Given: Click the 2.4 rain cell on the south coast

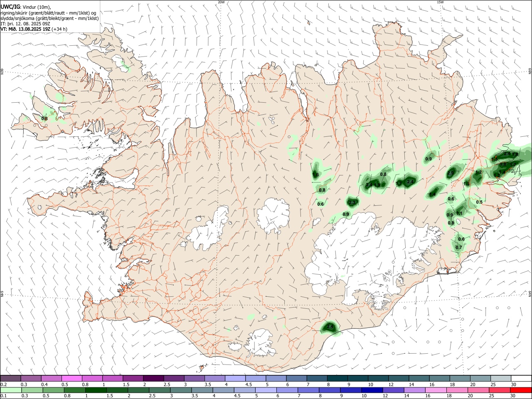Looking at the screenshot, I should click(330, 327).
